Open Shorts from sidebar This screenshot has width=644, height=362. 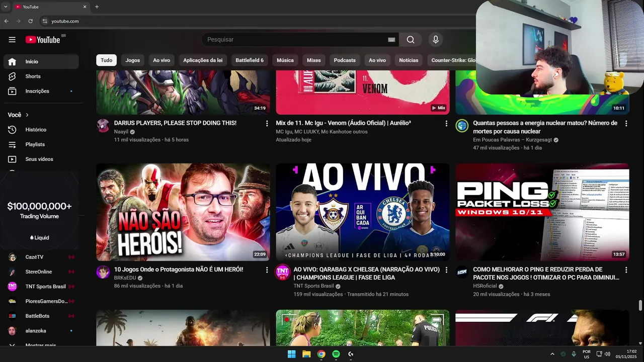coord(41,76)
